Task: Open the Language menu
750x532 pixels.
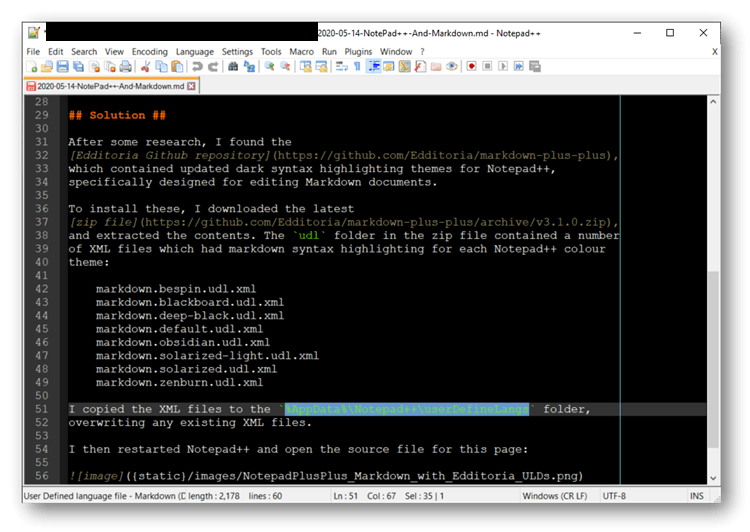Action: point(195,52)
